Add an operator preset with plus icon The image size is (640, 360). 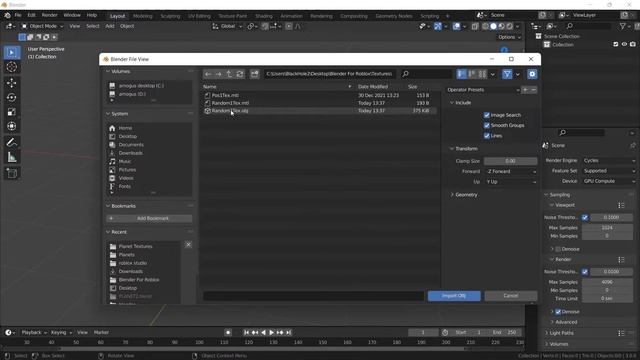[525, 90]
